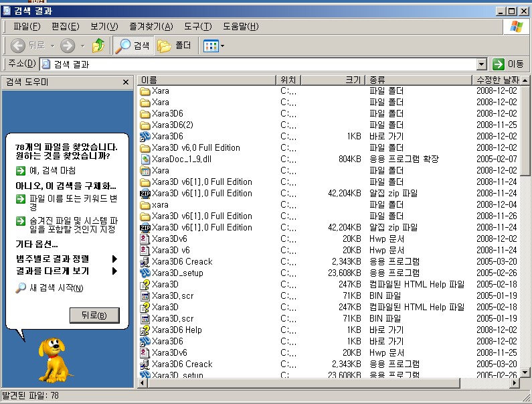This screenshot has height=404, width=532.
Task: Toggle the Folders (폴더) toolbar button
Action: [x=175, y=46]
